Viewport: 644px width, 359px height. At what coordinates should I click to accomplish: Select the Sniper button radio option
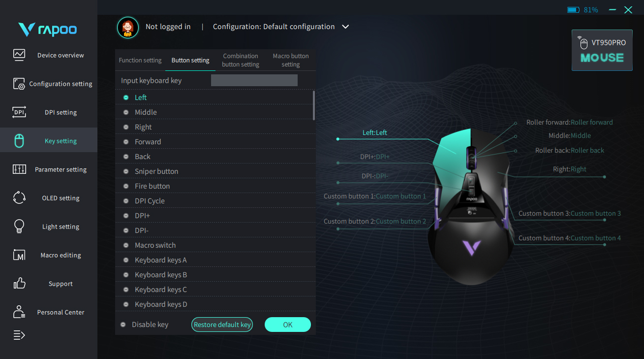(x=126, y=171)
